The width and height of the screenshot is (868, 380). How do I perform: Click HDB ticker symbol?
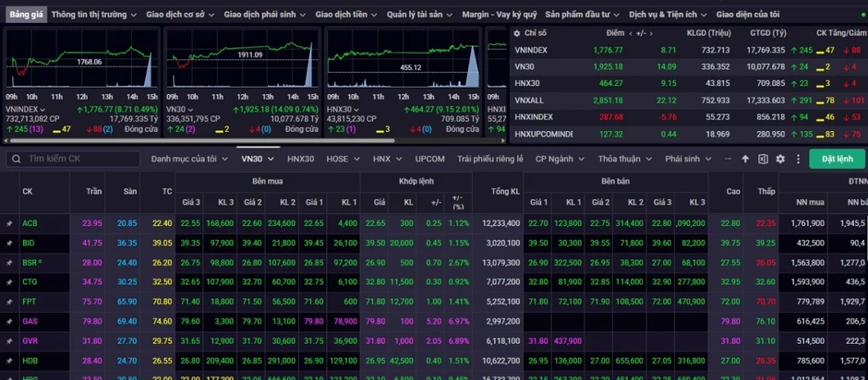(x=30, y=361)
